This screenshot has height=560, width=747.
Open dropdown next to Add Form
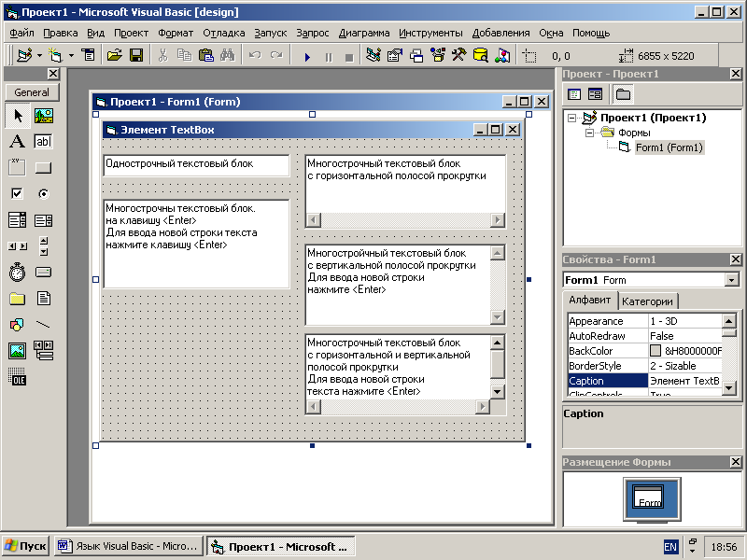[71, 56]
